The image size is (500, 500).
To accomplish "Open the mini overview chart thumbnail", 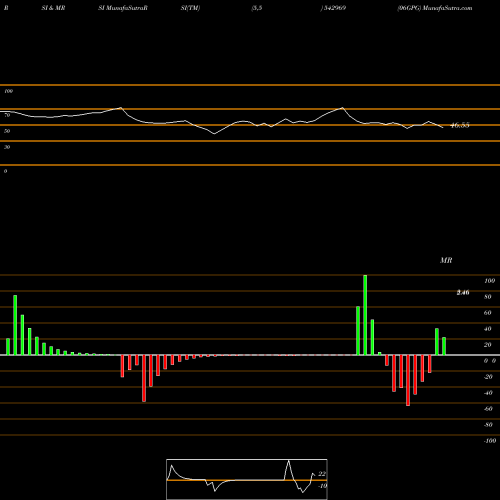I will [247, 479].
